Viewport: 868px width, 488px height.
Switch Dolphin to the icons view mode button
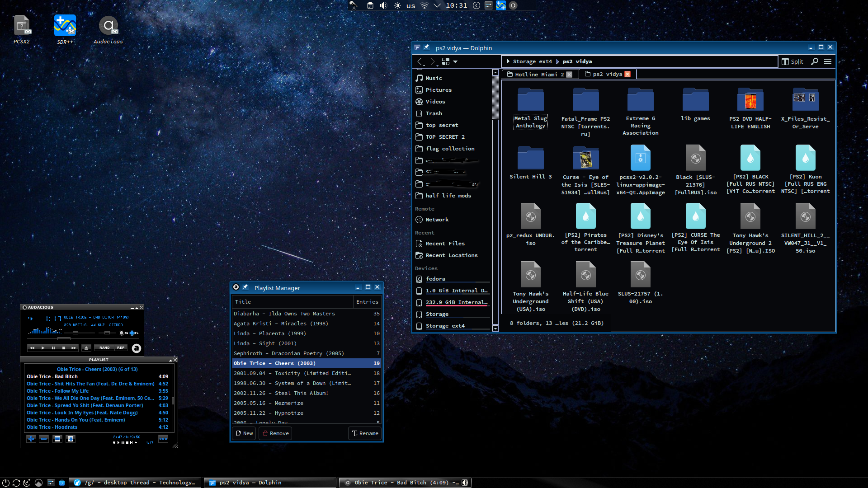(446, 61)
